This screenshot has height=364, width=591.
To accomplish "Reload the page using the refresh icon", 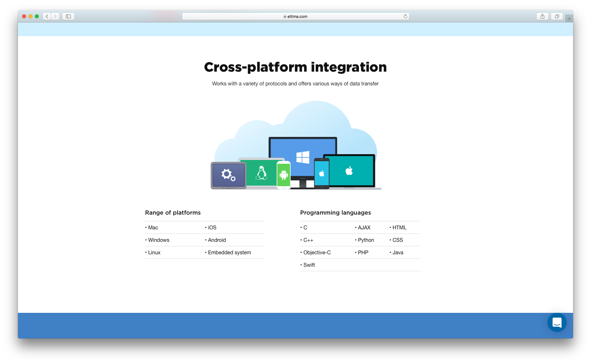I will coord(405,16).
